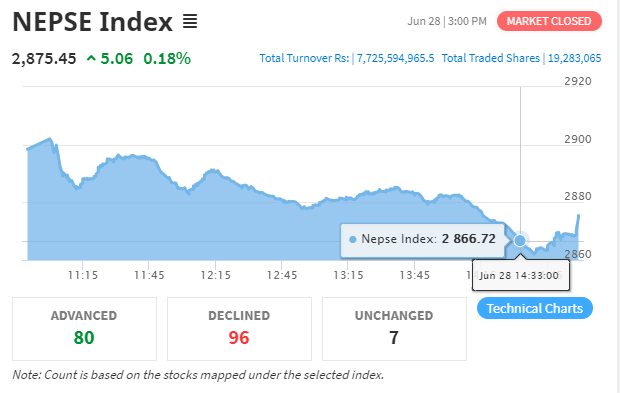Select the highlighted data point on the chart
Image resolution: width=620 pixels, height=393 pixels.
pyautogui.click(x=520, y=240)
